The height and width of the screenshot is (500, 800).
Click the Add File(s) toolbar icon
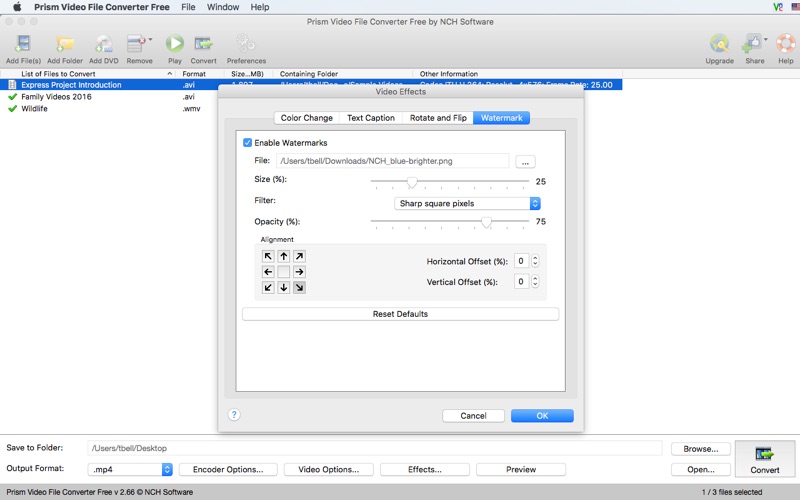pos(23,44)
